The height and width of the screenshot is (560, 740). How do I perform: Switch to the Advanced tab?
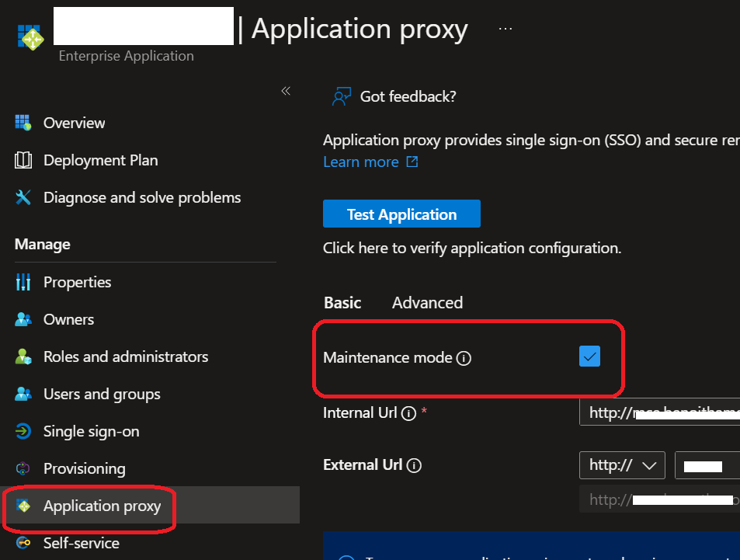[427, 302]
